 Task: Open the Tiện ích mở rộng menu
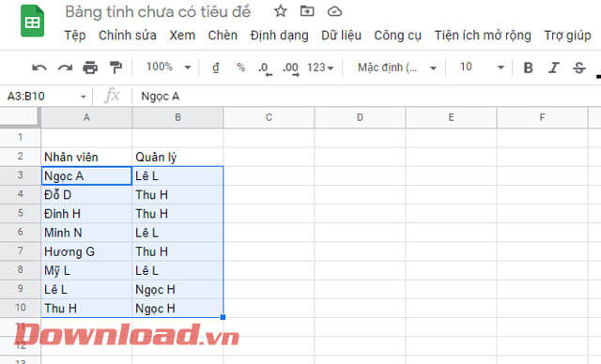(483, 36)
